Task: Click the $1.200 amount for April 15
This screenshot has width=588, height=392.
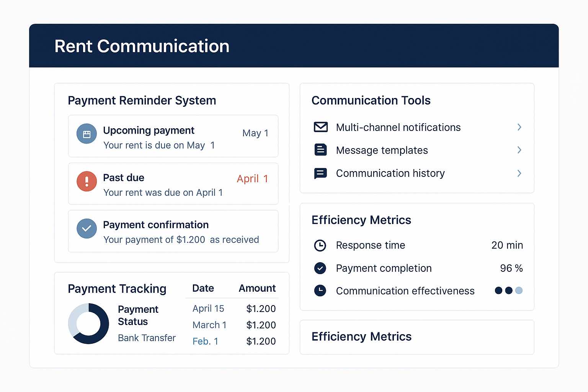Action: tap(261, 309)
